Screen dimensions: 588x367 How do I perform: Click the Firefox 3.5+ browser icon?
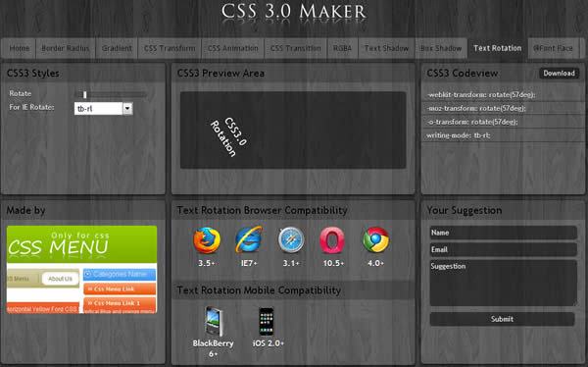pos(207,240)
